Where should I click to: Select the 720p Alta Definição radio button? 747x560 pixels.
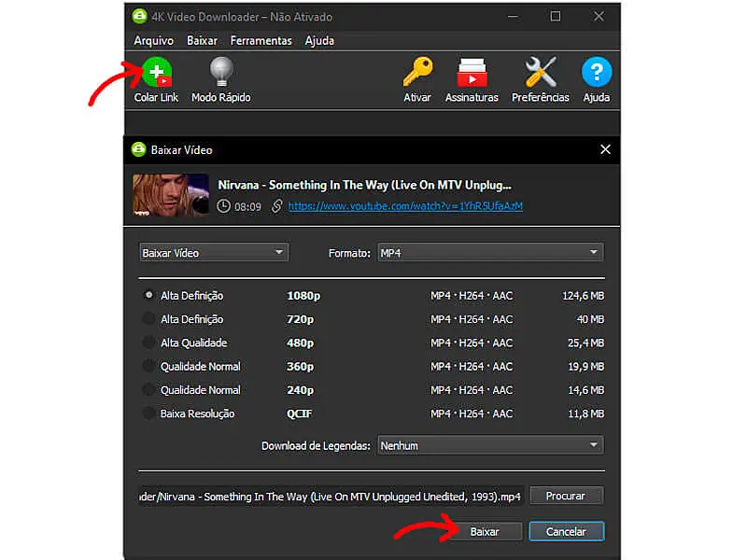click(x=149, y=318)
